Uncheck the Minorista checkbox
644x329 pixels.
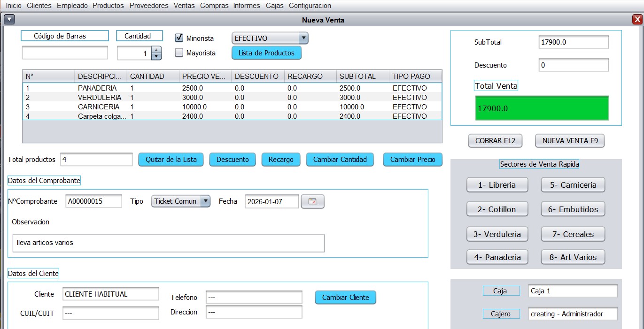pyautogui.click(x=179, y=38)
